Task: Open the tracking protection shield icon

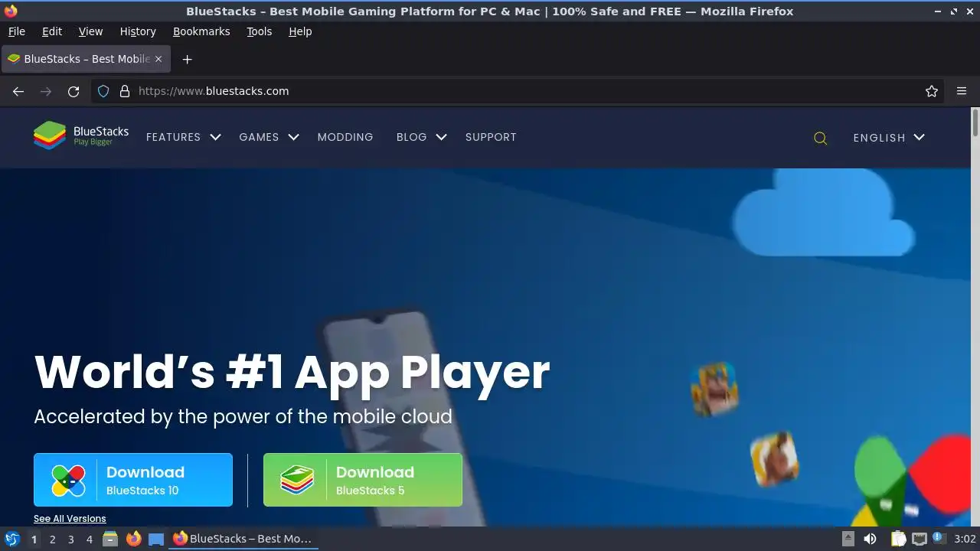Action: point(103,91)
